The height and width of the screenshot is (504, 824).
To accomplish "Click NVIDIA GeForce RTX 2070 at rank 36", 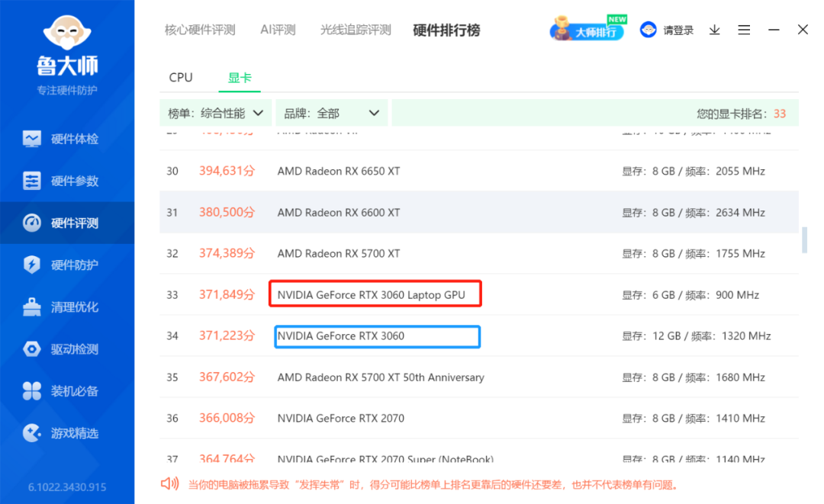I will [340, 419].
